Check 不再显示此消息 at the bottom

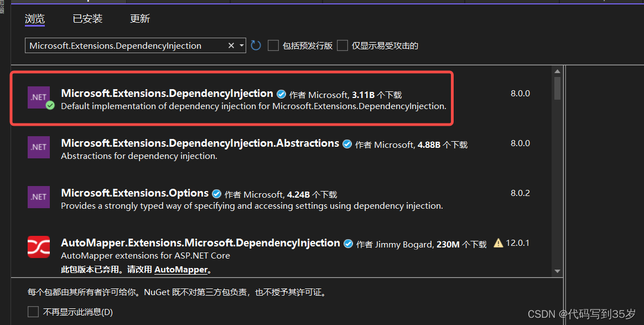[33, 312]
